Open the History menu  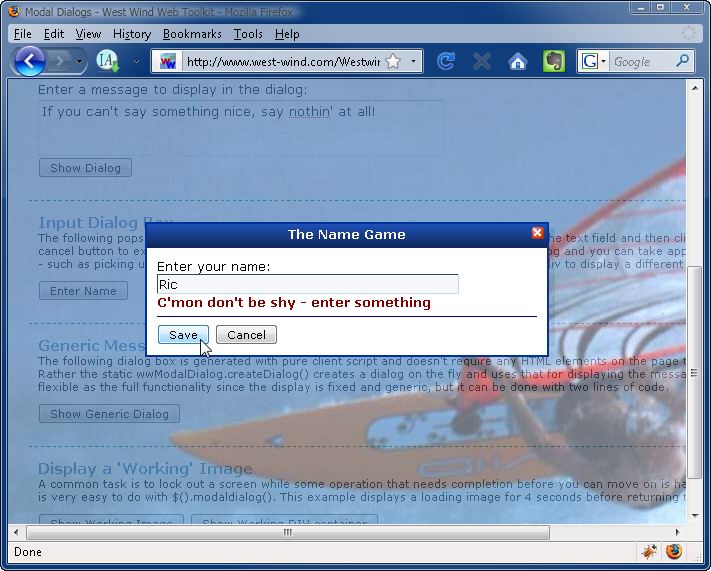tap(132, 34)
